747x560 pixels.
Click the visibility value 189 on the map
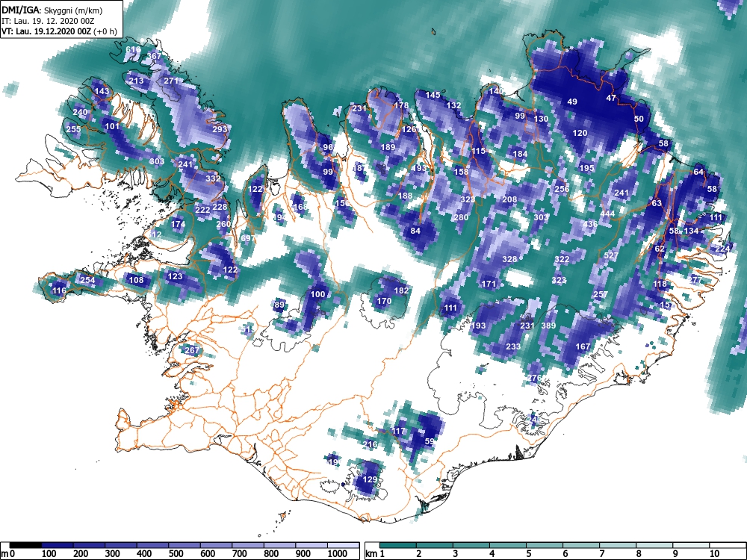point(388,147)
